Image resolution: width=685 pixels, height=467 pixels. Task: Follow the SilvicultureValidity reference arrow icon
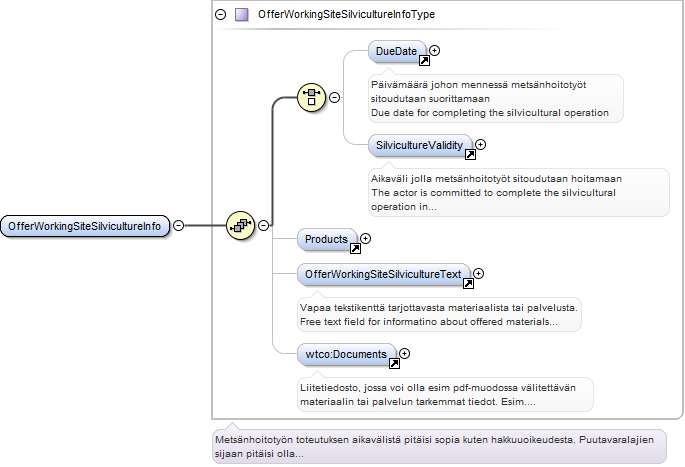pos(470,154)
